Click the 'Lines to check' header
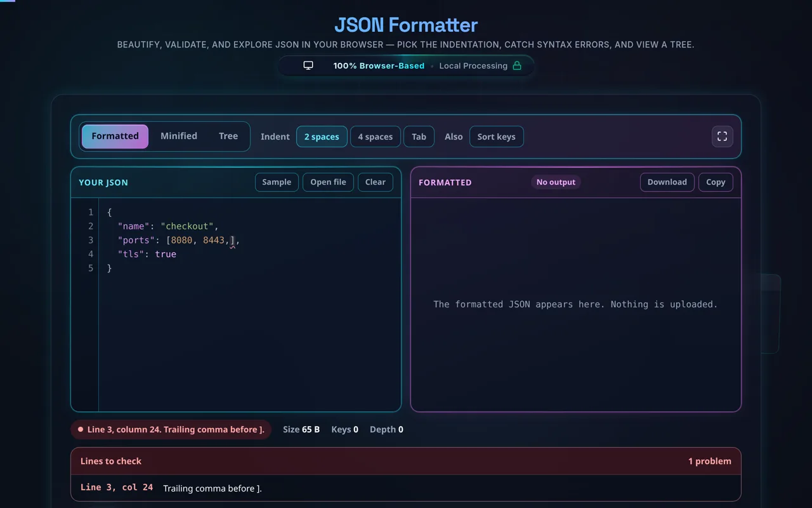Image resolution: width=812 pixels, height=508 pixels. coord(111,461)
